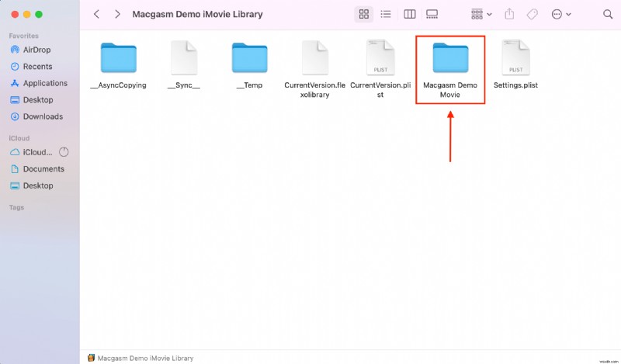The width and height of the screenshot is (621, 364).
Task: Switch to list view
Action: click(x=385, y=14)
